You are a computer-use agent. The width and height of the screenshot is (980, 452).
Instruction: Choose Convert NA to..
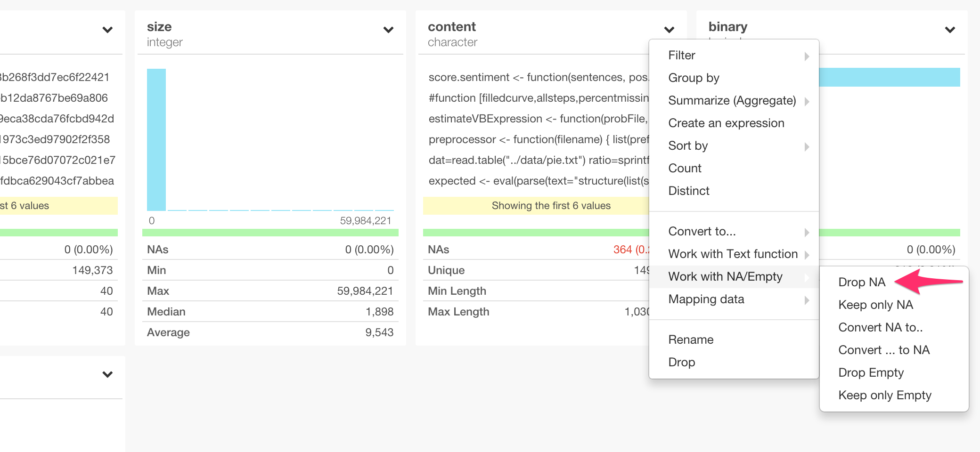coord(880,327)
